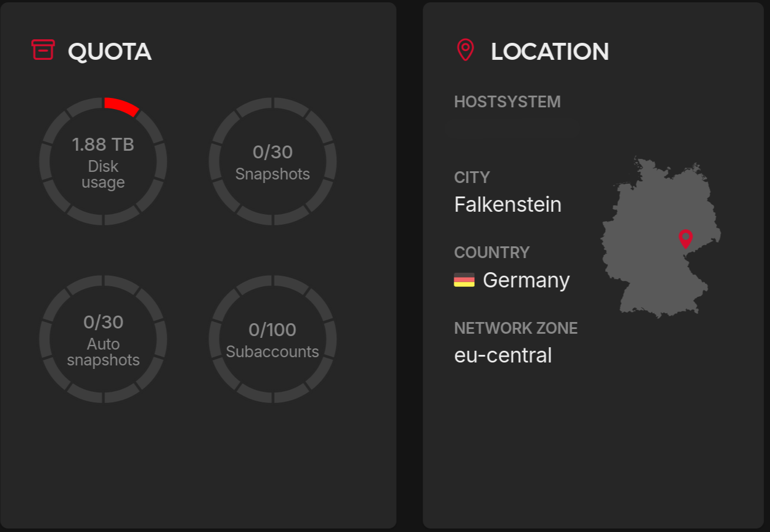Click the Germany country name
The height and width of the screenshot is (532, 770).
[x=526, y=280]
